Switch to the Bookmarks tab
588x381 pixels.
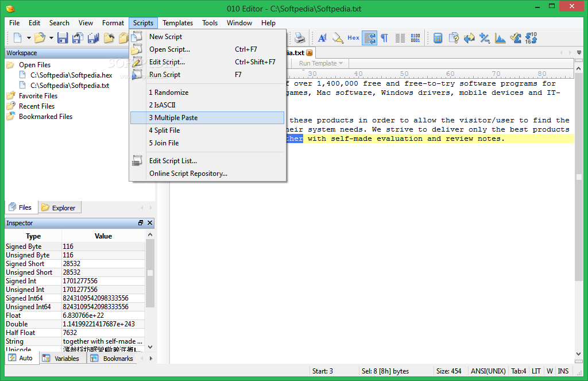[x=113, y=359]
